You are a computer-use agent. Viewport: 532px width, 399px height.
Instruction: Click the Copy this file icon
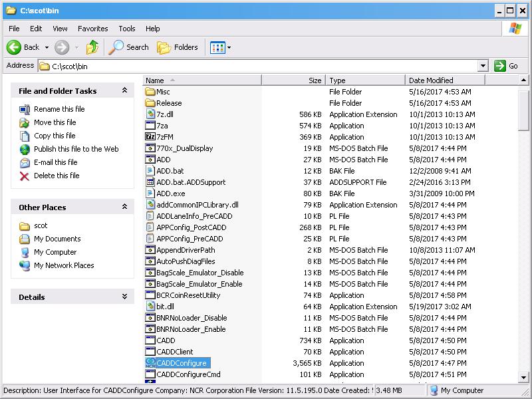(x=25, y=136)
